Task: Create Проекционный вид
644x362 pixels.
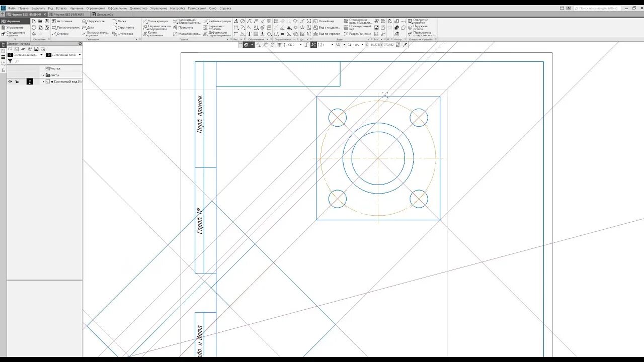Action: (358, 28)
